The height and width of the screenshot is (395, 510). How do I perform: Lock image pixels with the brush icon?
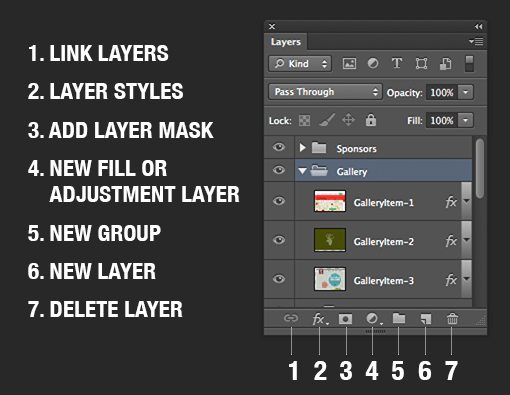327,120
